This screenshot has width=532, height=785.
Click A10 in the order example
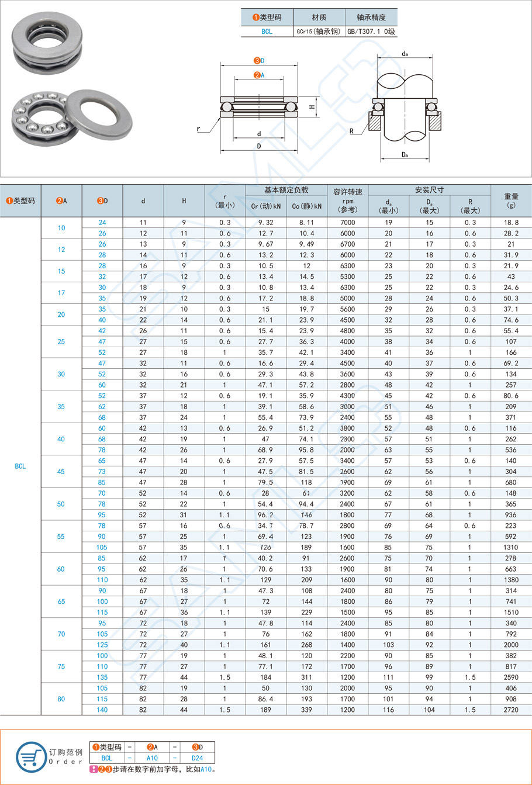[151, 758]
